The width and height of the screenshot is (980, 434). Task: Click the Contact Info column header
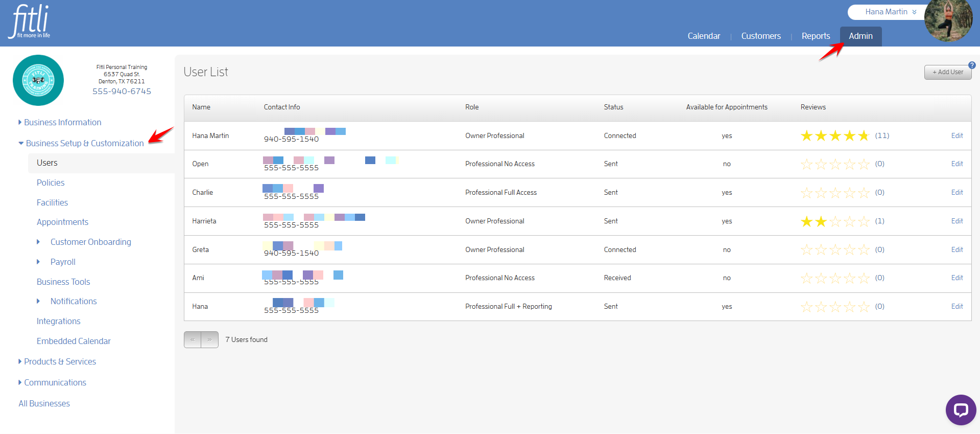(282, 107)
